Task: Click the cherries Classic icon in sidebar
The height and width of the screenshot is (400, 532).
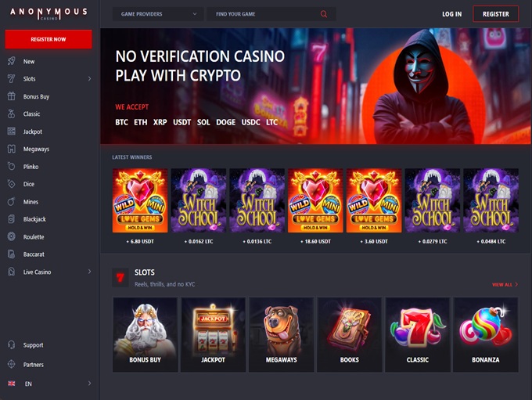Action: (12, 114)
